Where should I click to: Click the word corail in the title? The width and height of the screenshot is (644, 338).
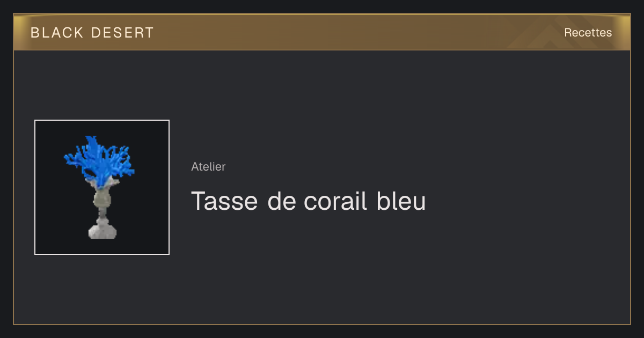tap(335, 201)
